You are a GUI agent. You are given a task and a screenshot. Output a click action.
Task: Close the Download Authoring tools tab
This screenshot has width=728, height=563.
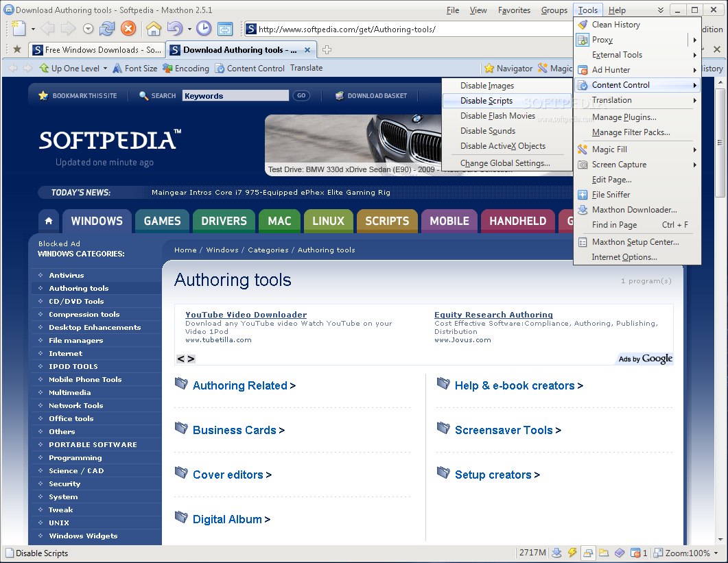click(x=307, y=50)
